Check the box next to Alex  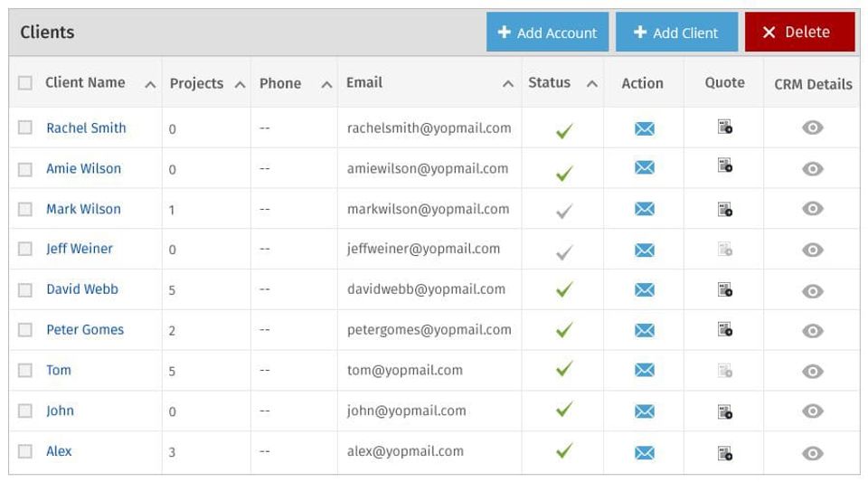pyautogui.click(x=25, y=451)
